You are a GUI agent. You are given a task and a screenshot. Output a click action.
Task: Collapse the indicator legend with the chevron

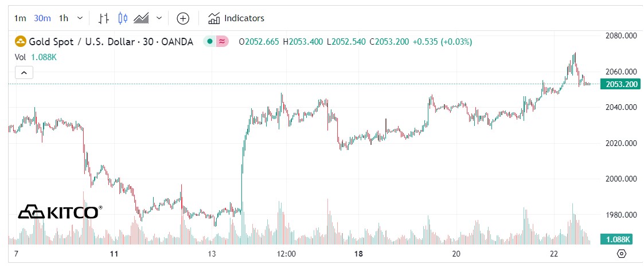pos(24,73)
